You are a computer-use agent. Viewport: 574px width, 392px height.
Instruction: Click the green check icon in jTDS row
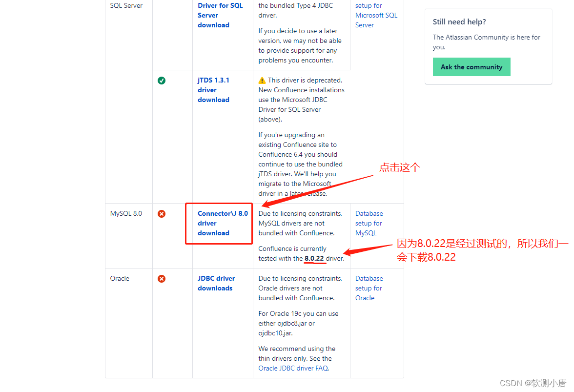(x=162, y=81)
